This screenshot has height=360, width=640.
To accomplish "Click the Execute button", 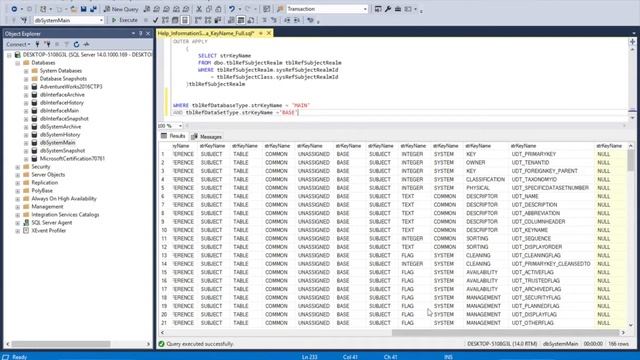I will pos(124,20).
